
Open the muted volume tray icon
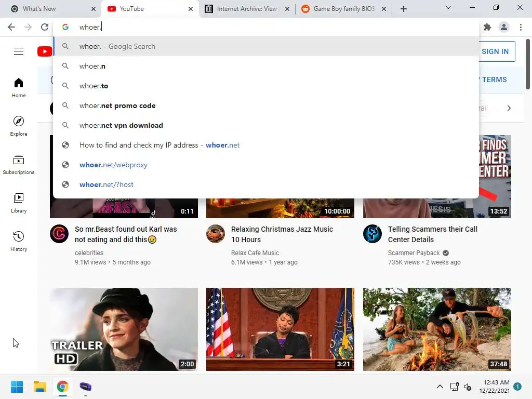click(x=468, y=387)
